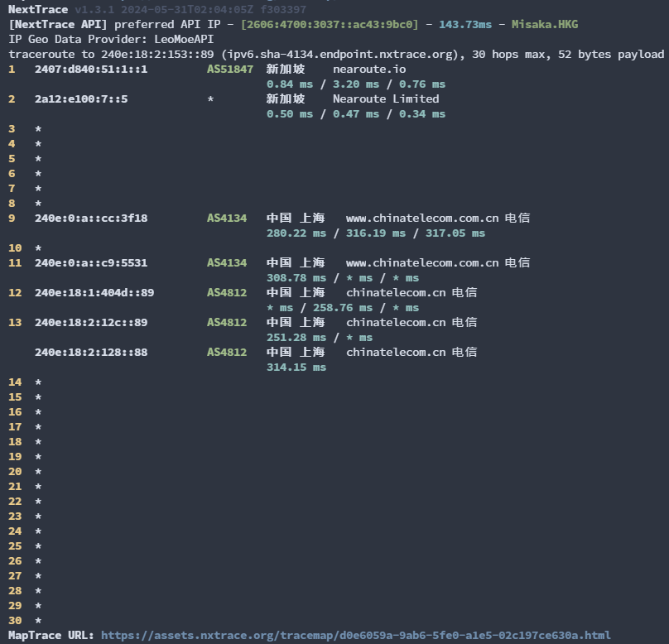
Task: Click the Misaka.HKG node name
Action: coord(545,24)
